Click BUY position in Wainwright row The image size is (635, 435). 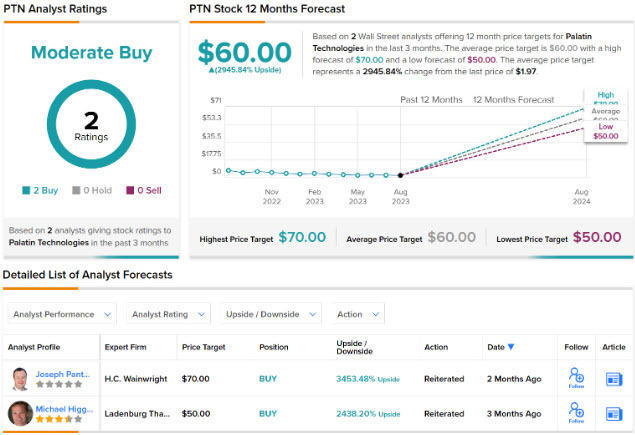click(x=268, y=379)
